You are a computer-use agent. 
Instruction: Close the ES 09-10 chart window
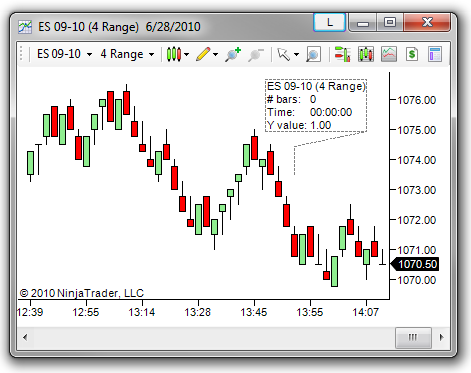[x=427, y=23]
